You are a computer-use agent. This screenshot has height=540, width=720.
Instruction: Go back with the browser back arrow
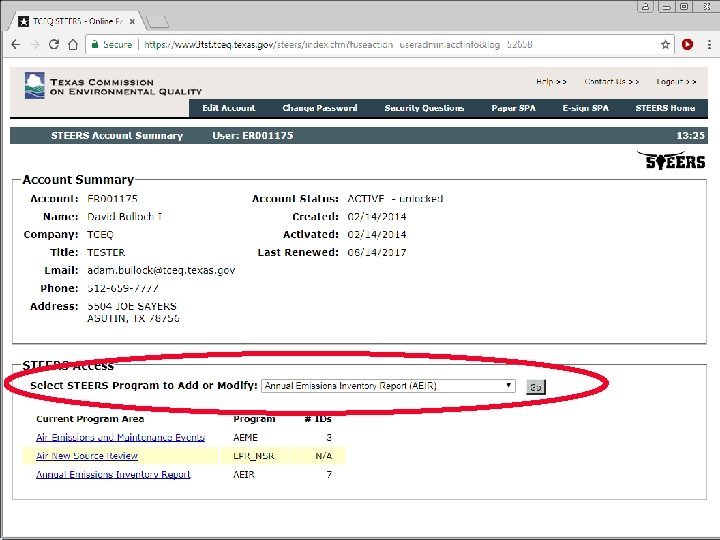point(16,45)
